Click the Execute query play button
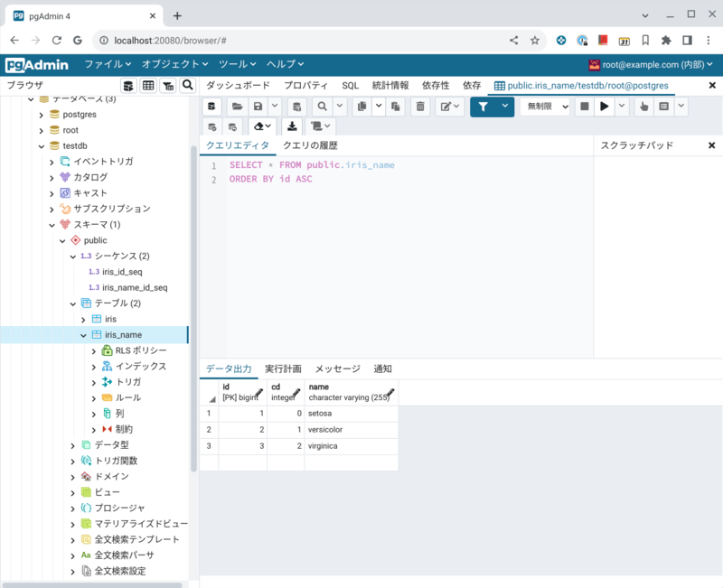This screenshot has height=588, width=723. (605, 107)
